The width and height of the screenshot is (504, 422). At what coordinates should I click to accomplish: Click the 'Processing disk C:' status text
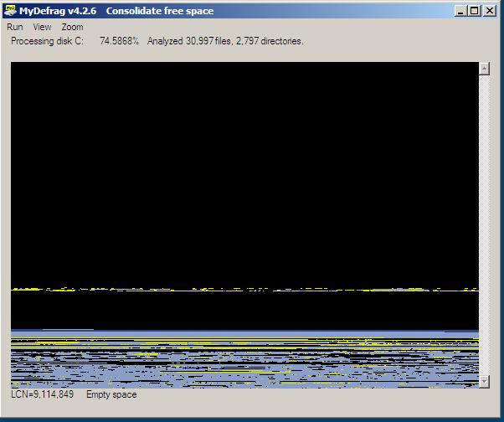(x=47, y=41)
